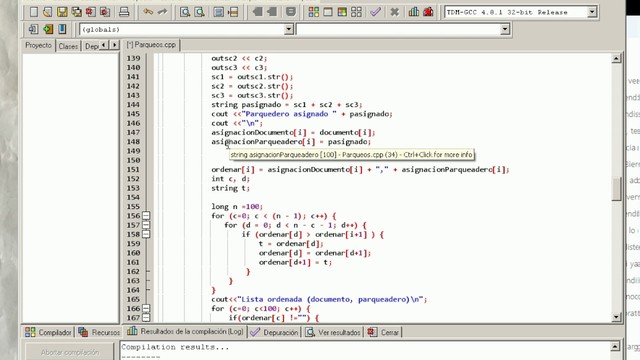
Task: Print the current file
Action: 124,12
